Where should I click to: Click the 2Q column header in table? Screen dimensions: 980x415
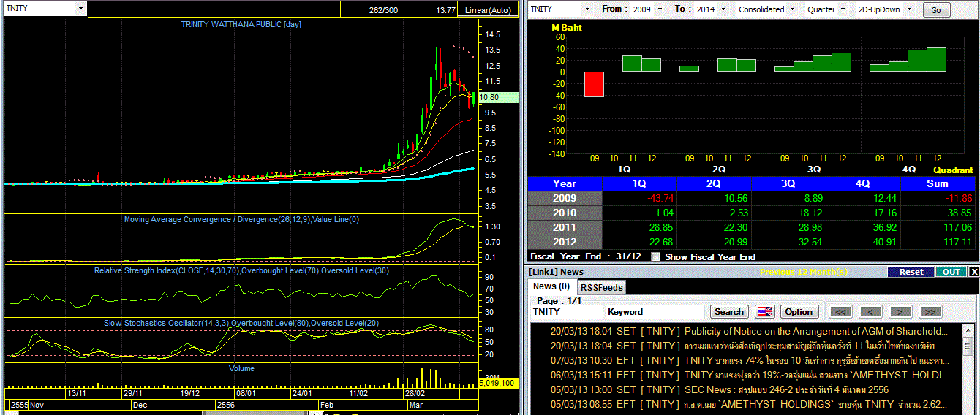click(714, 183)
